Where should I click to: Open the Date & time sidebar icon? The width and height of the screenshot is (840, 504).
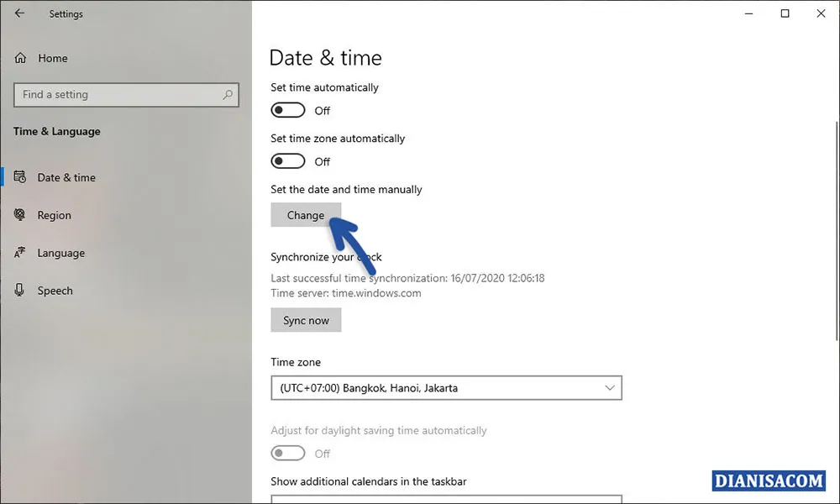[20, 177]
